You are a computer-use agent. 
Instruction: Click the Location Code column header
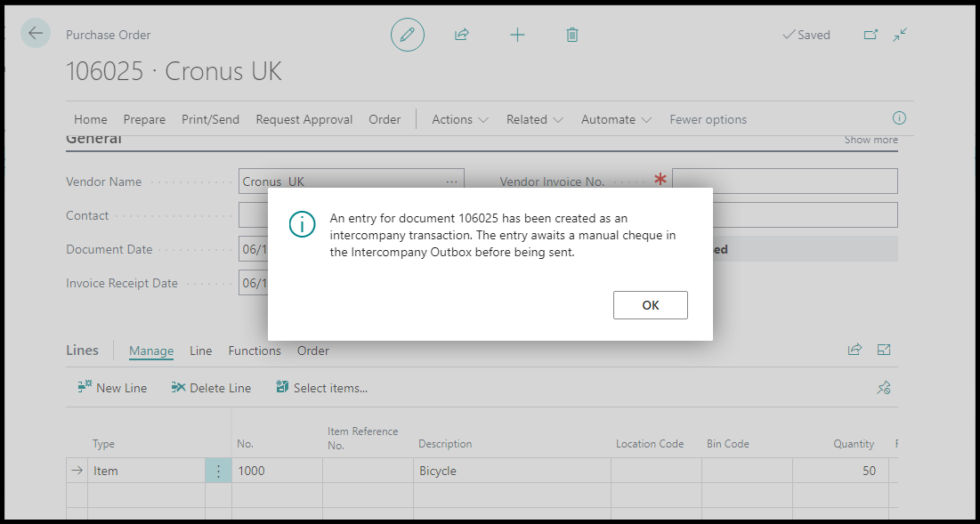650,444
